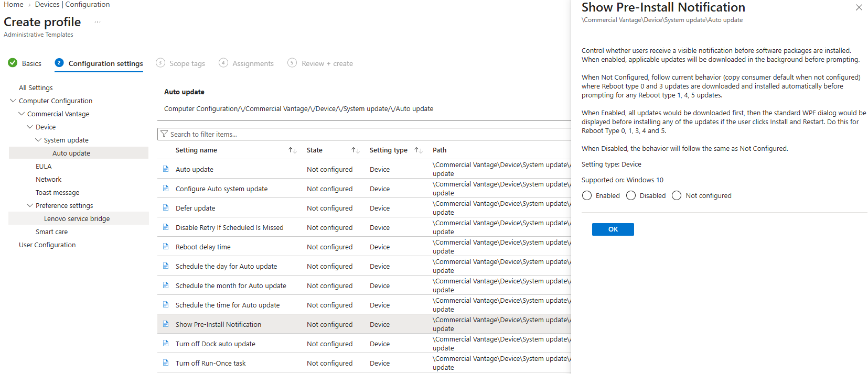The width and height of the screenshot is (868, 374).
Task: Click the document icon beside Auto update row
Action: click(166, 169)
